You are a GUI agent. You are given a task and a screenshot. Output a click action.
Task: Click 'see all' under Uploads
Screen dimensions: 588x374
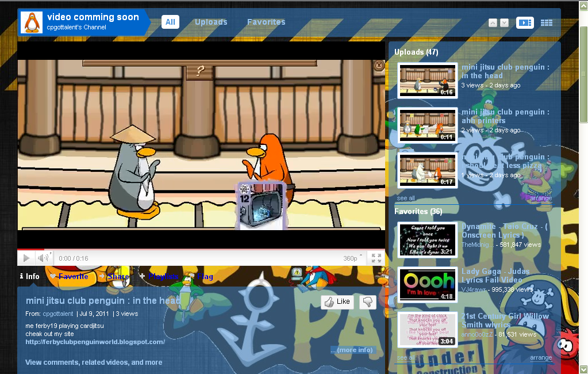pyautogui.click(x=406, y=199)
